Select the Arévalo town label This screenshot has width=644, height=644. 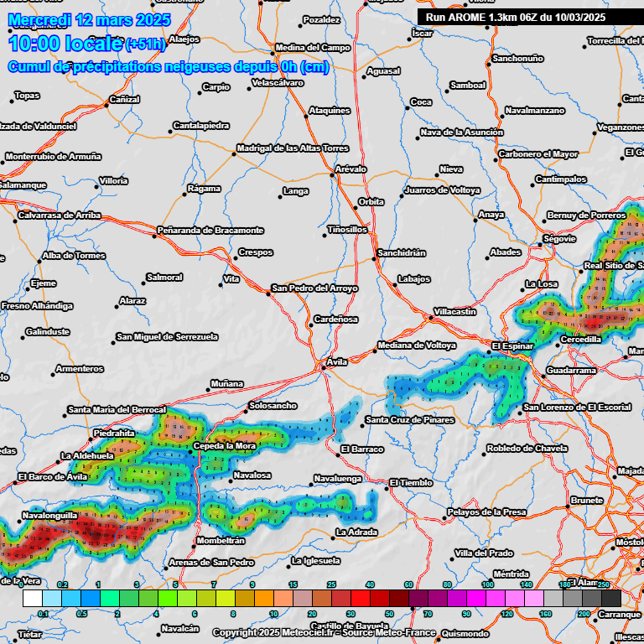[x=351, y=169]
